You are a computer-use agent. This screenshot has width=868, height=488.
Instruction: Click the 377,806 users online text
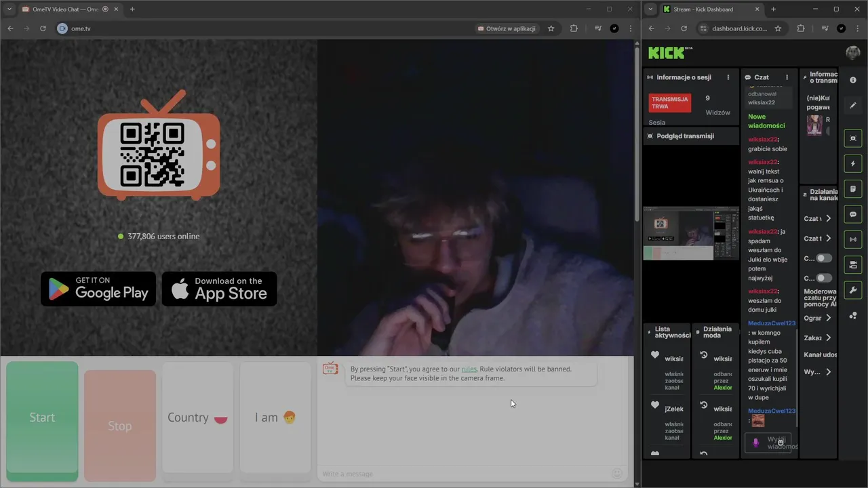coord(163,236)
